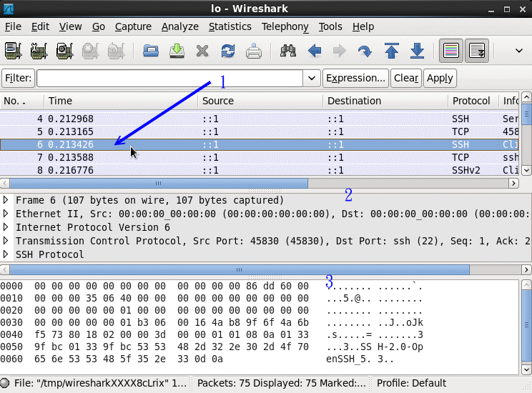Open the Analyze menu
The image size is (532, 393).
tap(179, 26)
